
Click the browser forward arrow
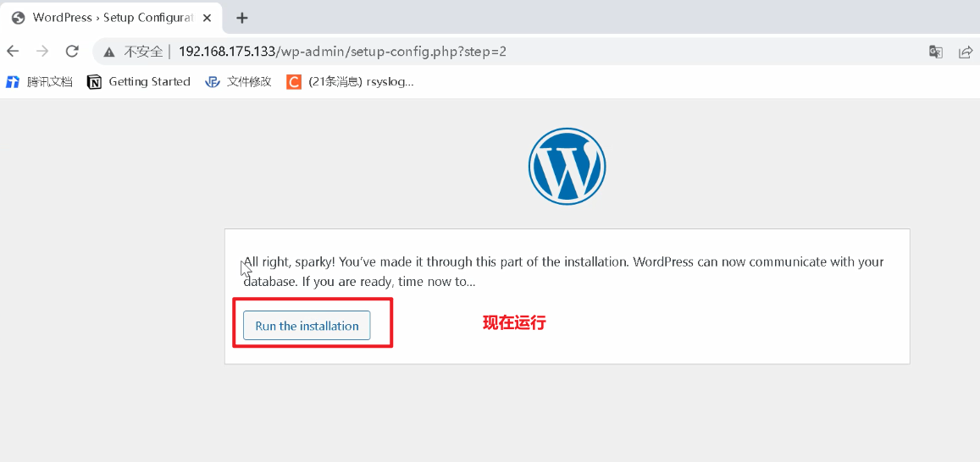pyautogui.click(x=42, y=52)
